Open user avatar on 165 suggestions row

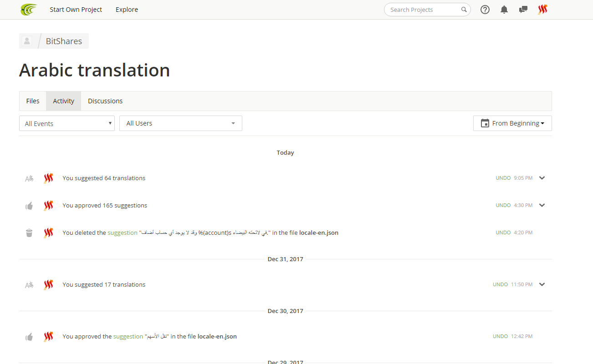48,206
